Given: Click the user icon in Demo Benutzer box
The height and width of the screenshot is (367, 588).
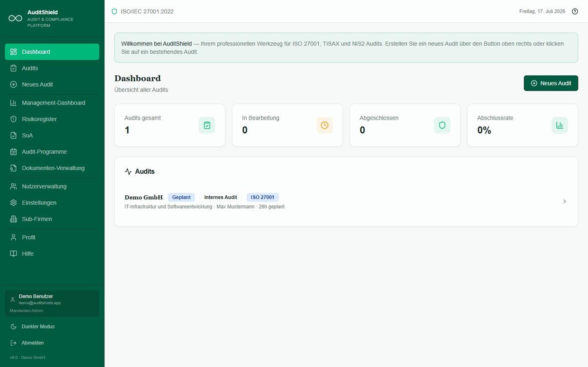Looking at the screenshot, I should tap(13, 299).
